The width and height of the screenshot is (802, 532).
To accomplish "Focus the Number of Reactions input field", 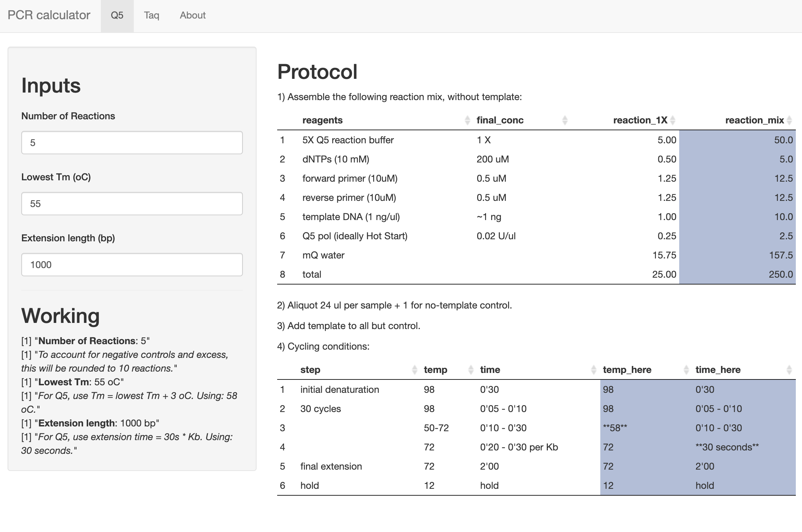I will coord(132,143).
